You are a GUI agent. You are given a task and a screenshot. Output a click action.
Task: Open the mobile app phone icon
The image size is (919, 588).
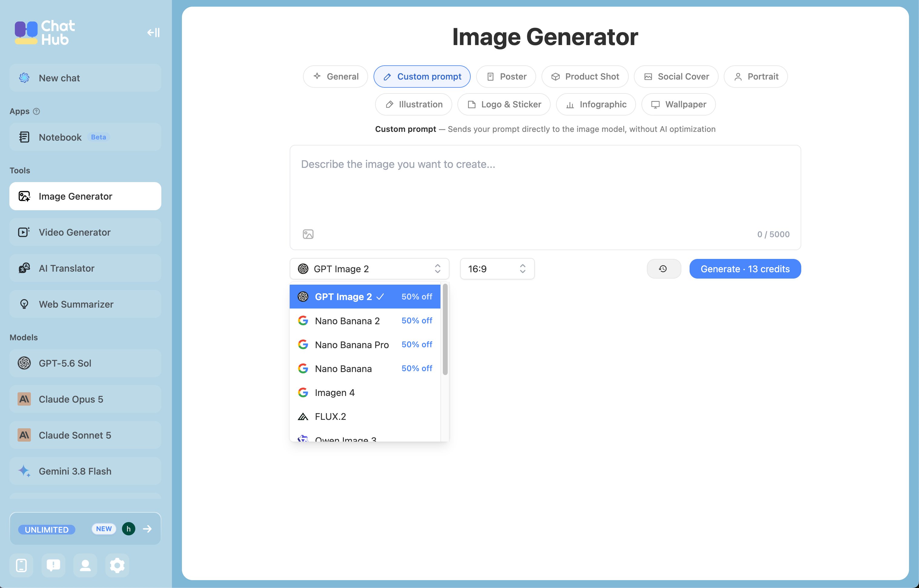point(21,565)
